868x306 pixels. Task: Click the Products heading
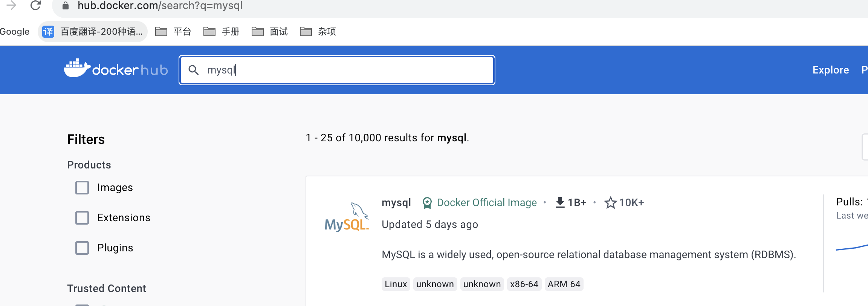(x=89, y=165)
